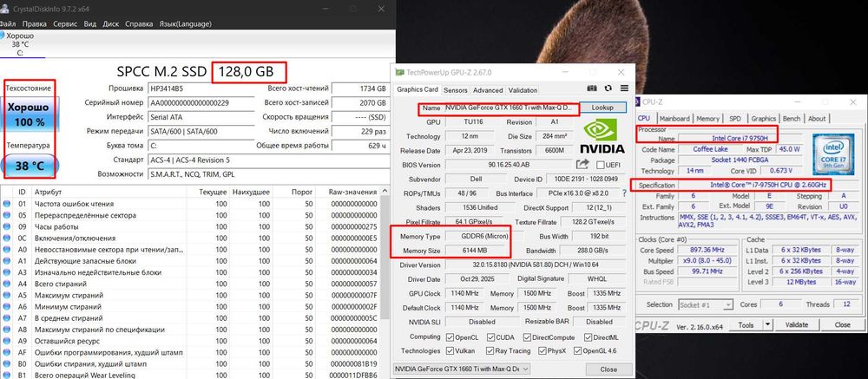868x379 pixels.
Task: Click the SMART table vertical scrollbar
Action: [385, 258]
